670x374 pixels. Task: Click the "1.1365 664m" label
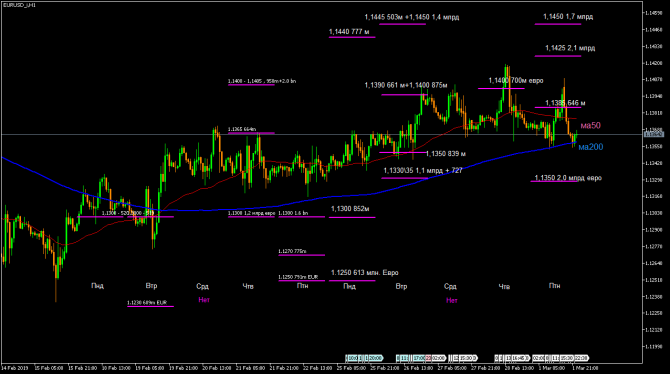tap(242, 129)
